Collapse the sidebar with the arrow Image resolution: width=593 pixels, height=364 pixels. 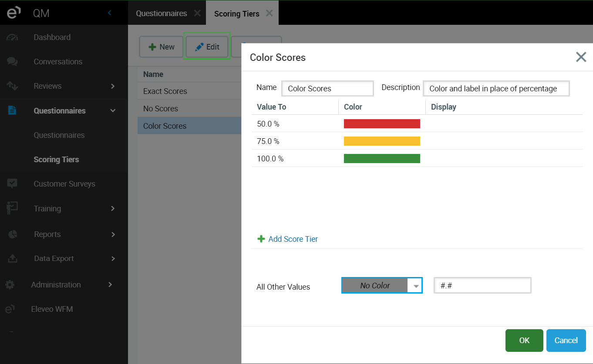[x=110, y=13]
